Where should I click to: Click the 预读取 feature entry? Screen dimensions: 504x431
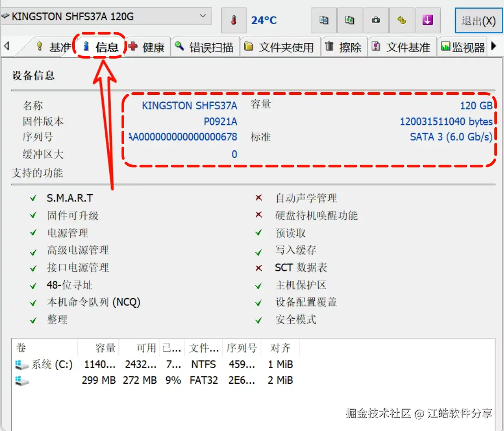pos(290,233)
